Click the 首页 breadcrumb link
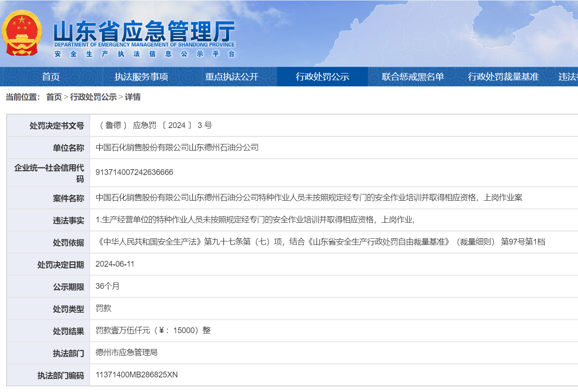The width and height of the screenshot is (578, 392). coord(54,97)
